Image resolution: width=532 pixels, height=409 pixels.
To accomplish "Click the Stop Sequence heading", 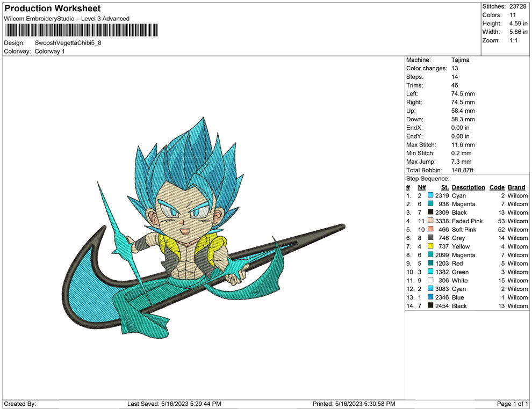I will click(x=428, y=179).
